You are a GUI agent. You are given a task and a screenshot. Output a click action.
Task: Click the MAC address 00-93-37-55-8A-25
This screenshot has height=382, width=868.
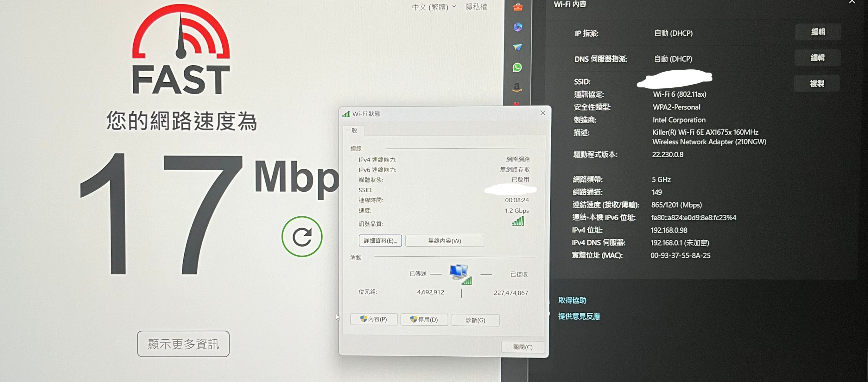(680, 256)
